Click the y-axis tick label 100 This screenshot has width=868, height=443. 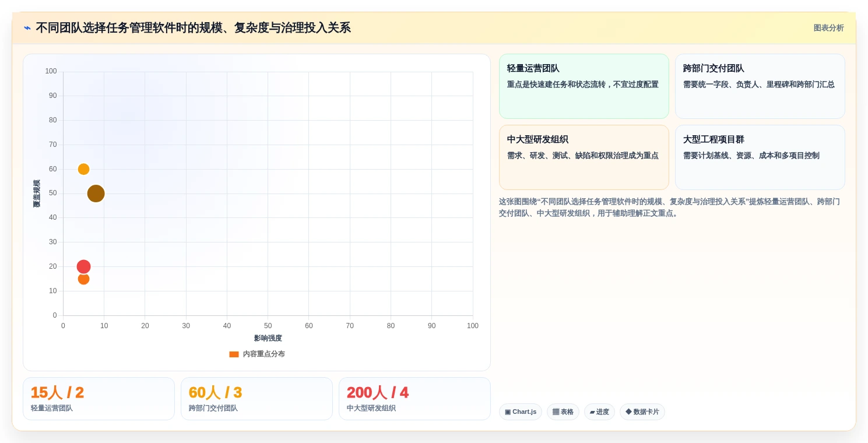(51, 71)
